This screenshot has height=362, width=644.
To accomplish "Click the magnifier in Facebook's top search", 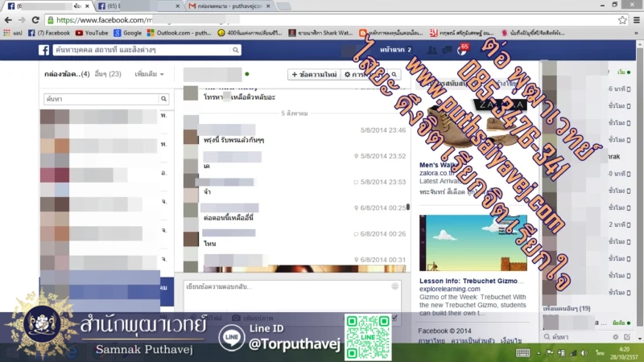I will pyautogui.click(x=236, y=50).
